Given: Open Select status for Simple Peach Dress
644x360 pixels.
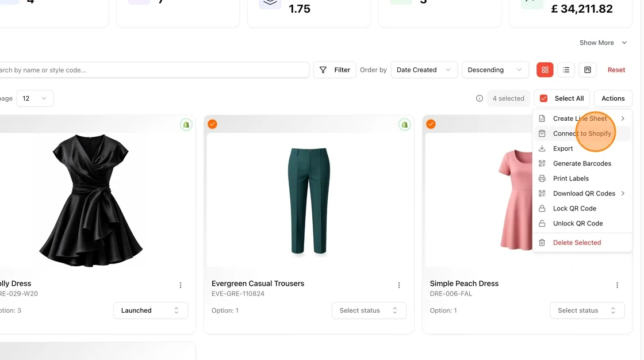Looking at the screenshot, I should pos(587,311).
